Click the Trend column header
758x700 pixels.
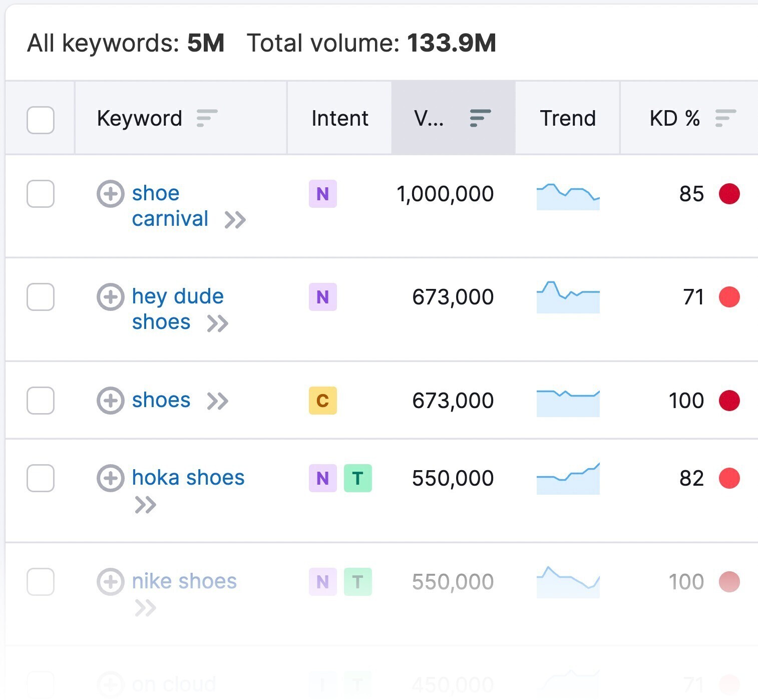coord(568,119)
